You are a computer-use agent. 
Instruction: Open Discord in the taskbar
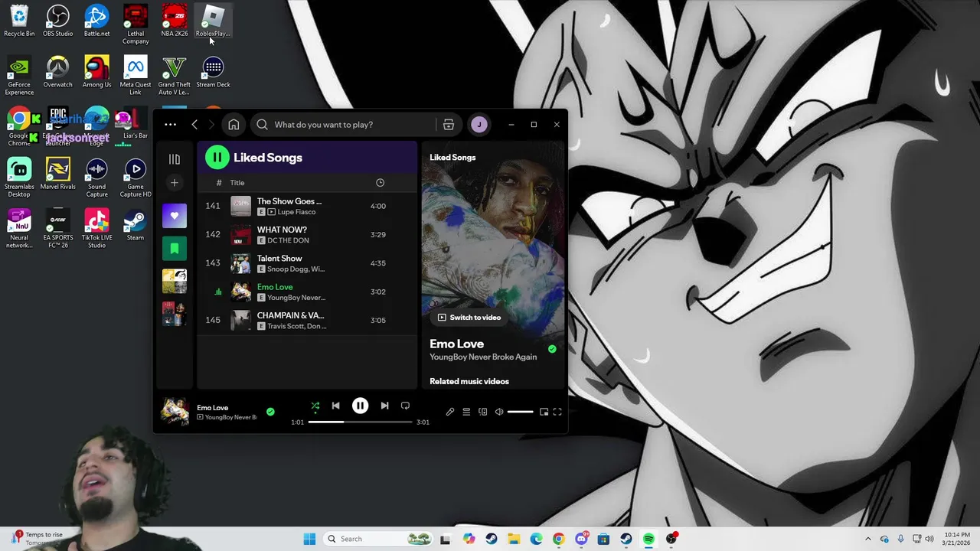click(x=581, y=539)
